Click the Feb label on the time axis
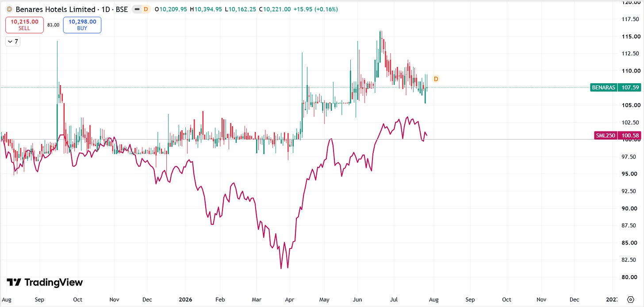 220,299
